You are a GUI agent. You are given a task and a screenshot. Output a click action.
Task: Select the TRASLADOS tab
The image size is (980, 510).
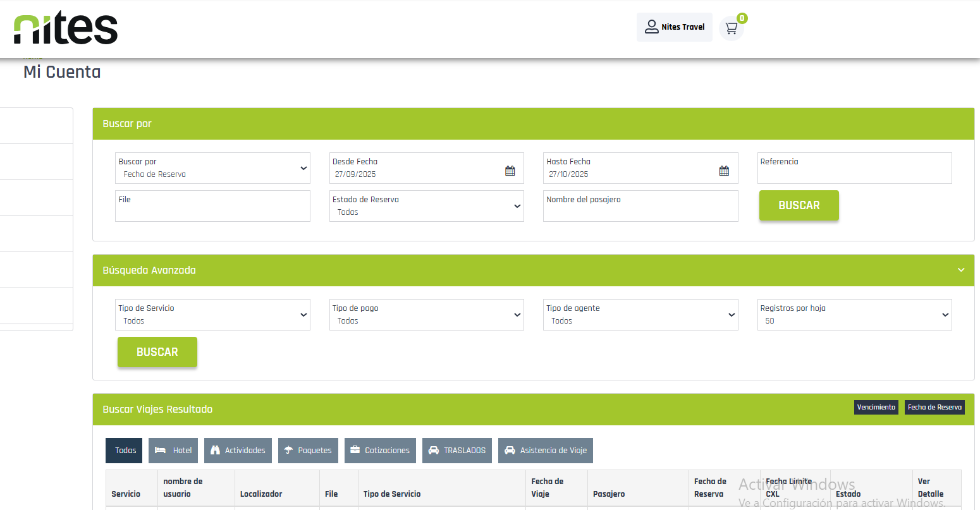(456, 451)
